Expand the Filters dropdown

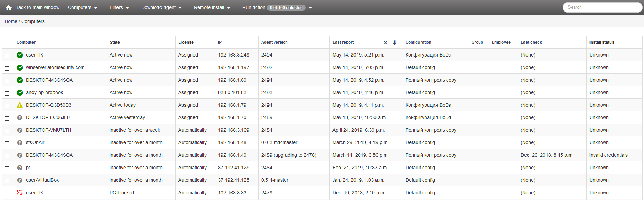click(x=119, y=8)
